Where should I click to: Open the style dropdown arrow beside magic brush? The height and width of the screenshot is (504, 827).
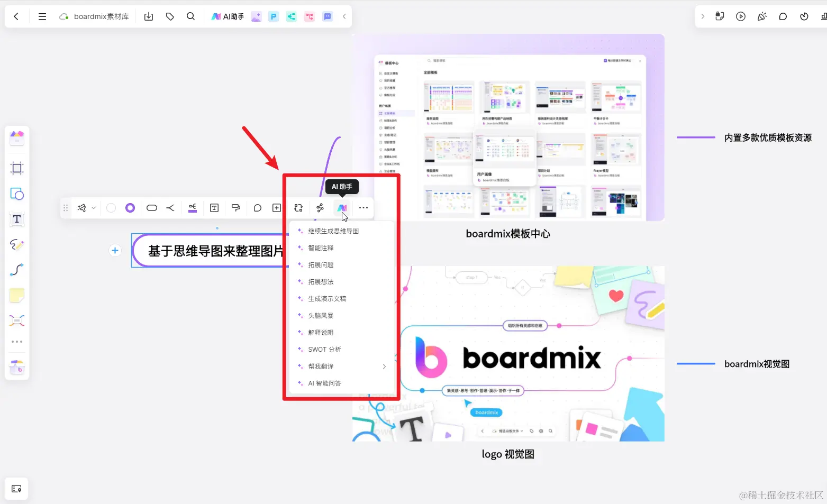tap(94, 208)
